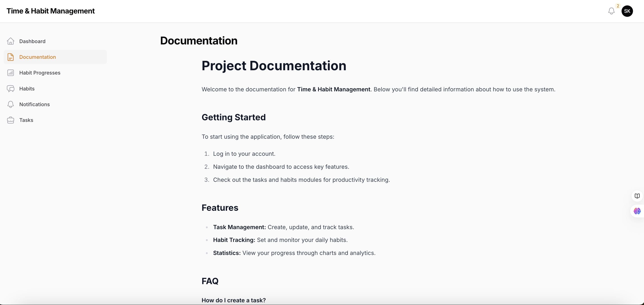Viewport: 644px width, 305px height.
Task: Select Habits in the sidebar
Action: pyautogui.click(x=27, y=89)
